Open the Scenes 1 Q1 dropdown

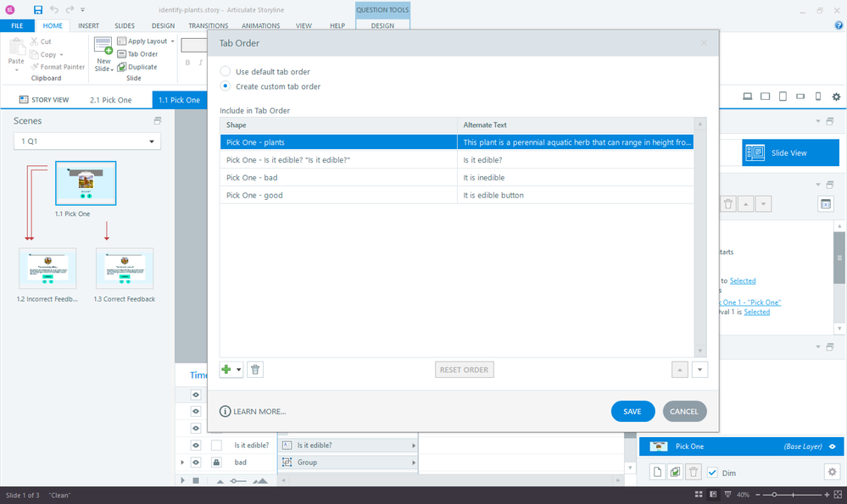pos(86,142)
